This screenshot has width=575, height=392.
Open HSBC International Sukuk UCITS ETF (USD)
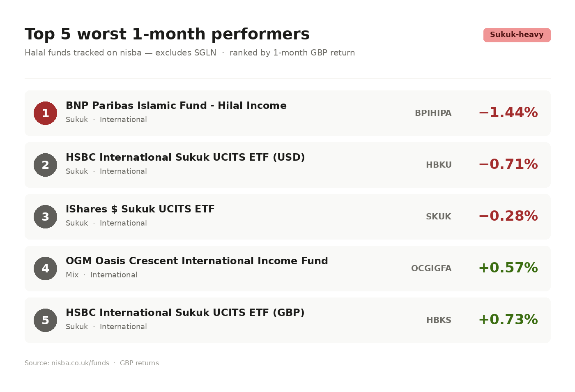185,157
